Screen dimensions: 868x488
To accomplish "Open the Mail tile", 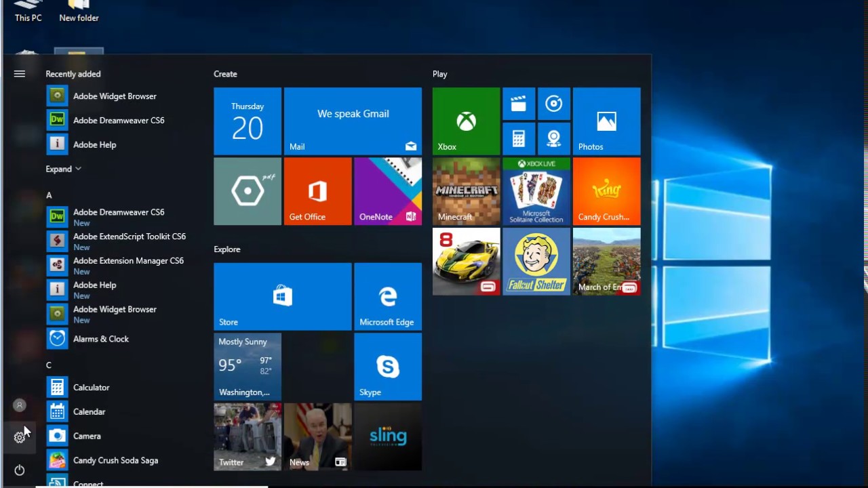I will coord(353,121).
